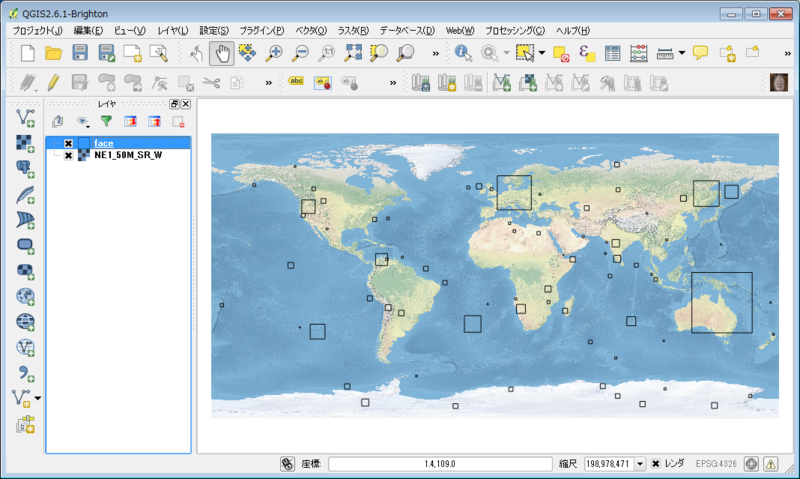Open the プロジェクト menu
The image size is (800, 479).
tap(38, 31)
